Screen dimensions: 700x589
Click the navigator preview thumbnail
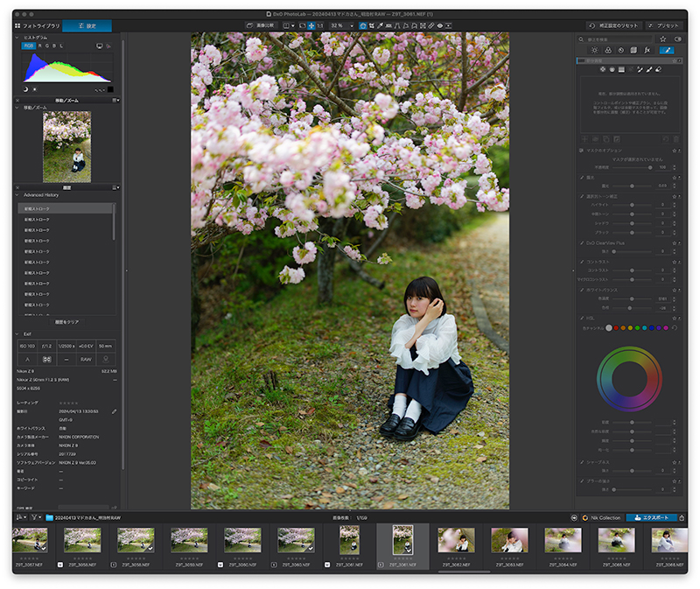[67, 147]
